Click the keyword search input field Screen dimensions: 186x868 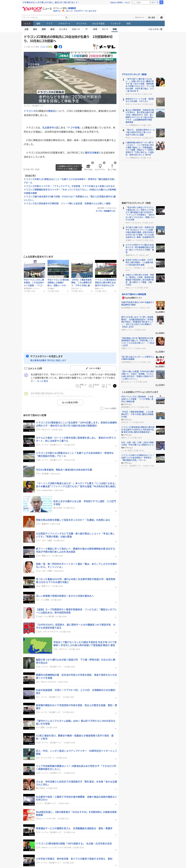click(44, 18)
